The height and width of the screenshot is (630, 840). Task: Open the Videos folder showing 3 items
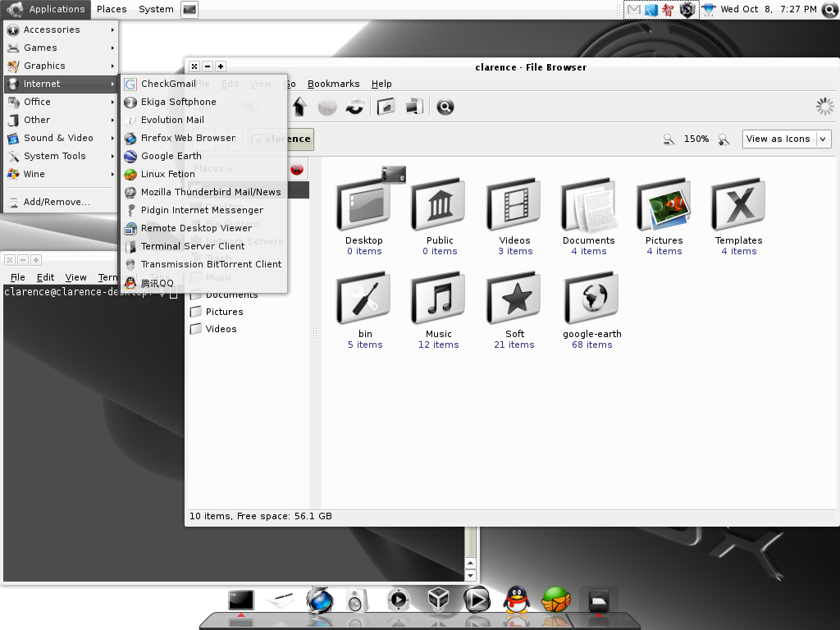(514, 204)
